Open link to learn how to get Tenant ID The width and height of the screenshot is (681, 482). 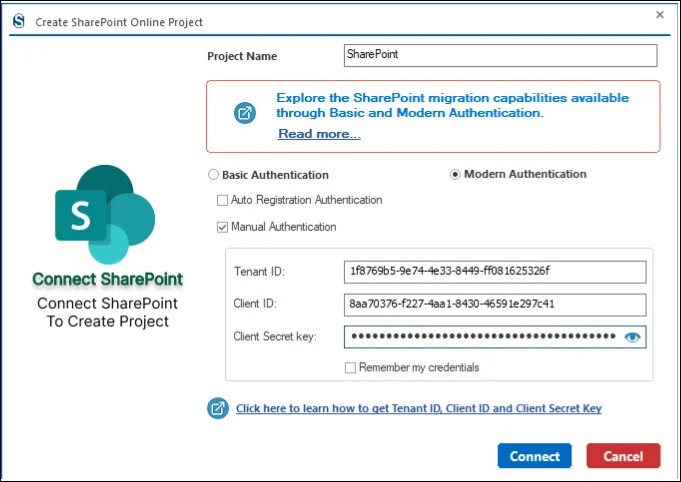pos(419,409)
